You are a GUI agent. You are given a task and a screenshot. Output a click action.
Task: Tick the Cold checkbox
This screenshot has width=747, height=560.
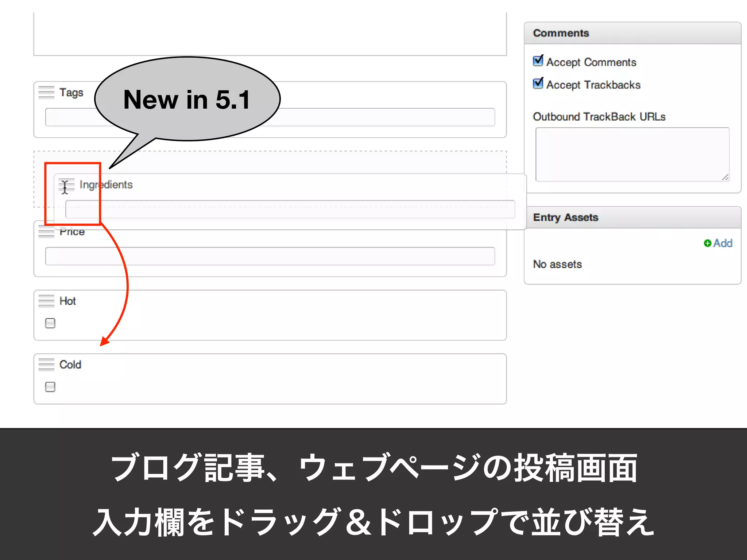click(x=50, y=387)
